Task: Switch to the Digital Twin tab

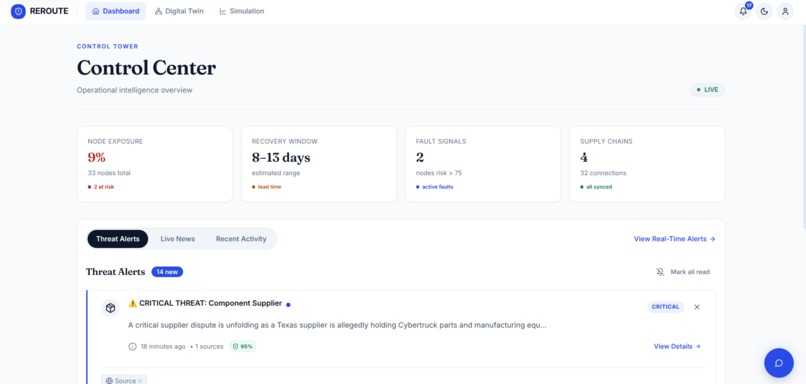Action: (179, 11)
